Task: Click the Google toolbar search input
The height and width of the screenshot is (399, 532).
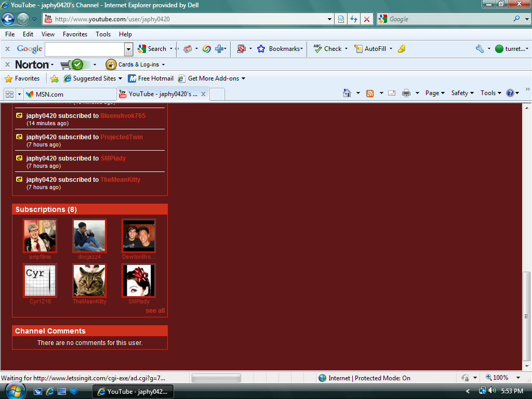Action: [85, 49]
